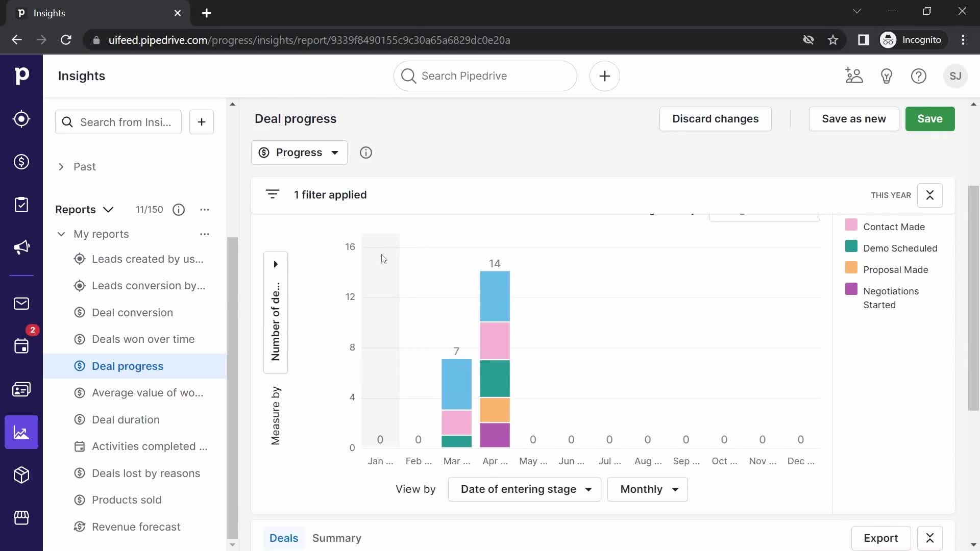Image resolution: width=980 pixels, height=551 pixels.
Task: Toggle the filter panel visibility
Action: tap(273, 194)
